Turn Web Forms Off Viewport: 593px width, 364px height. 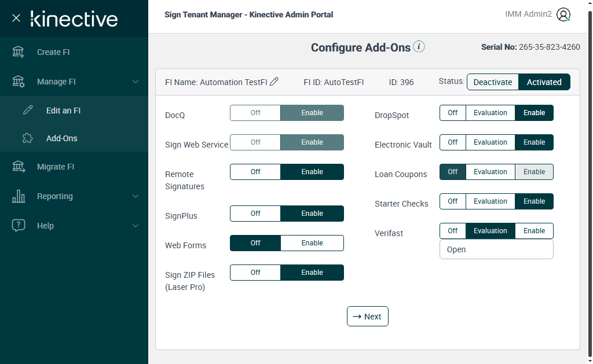tap(255, 242)
